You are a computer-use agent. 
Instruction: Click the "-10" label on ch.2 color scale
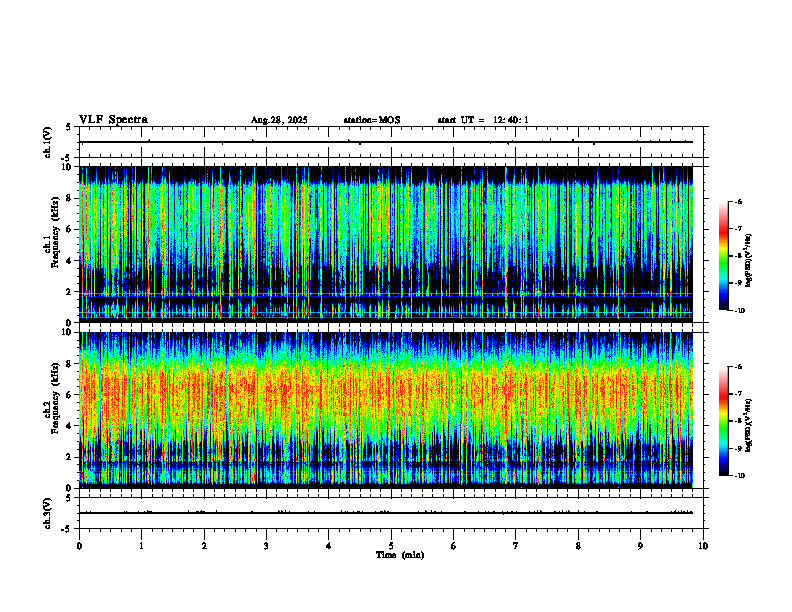[740, 476]
